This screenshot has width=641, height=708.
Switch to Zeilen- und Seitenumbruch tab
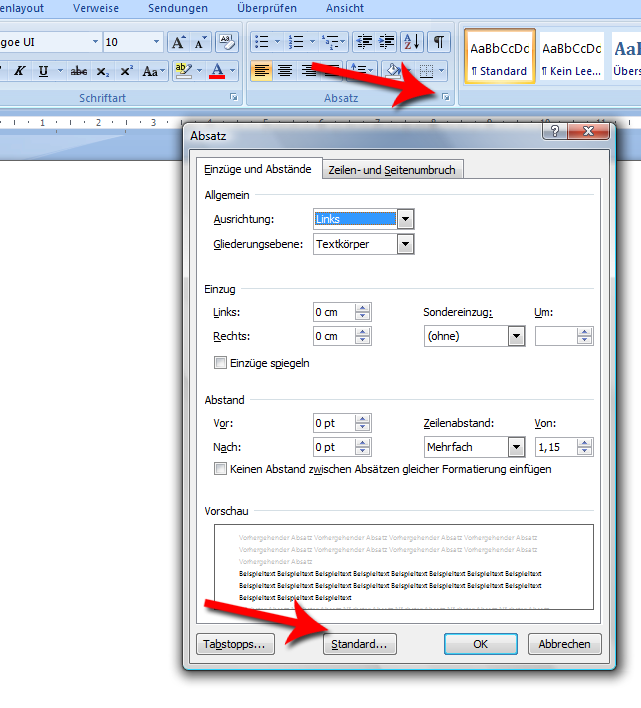(392, 170)
